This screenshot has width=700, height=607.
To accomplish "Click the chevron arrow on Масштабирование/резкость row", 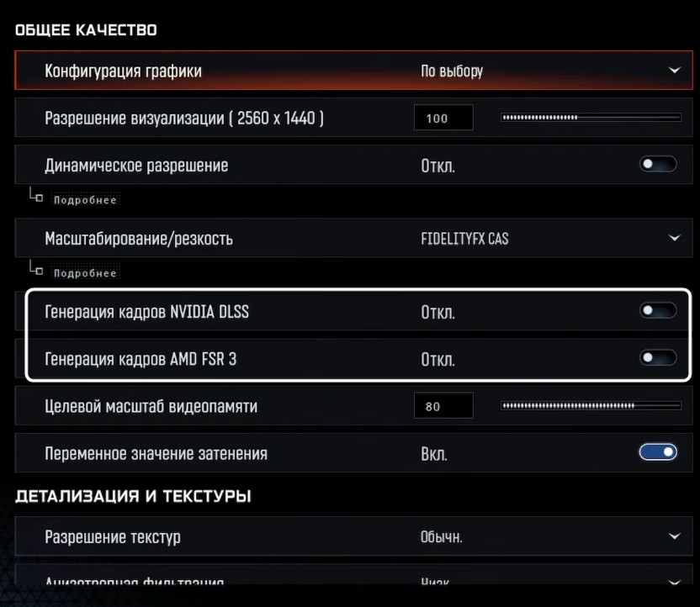I will (674, 239).
